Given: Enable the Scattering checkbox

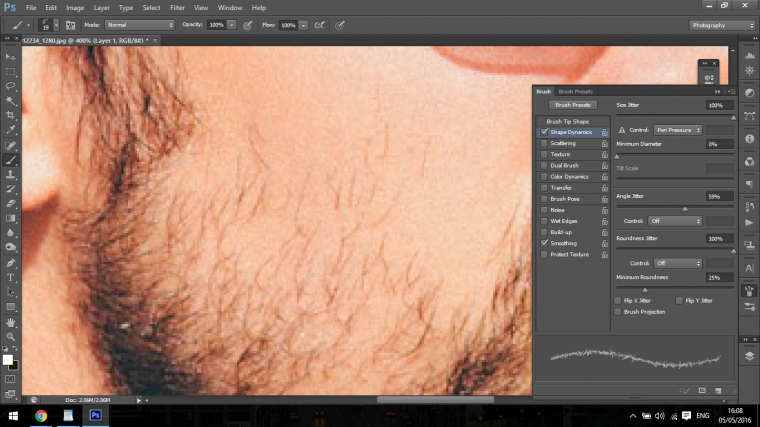Looking at the screenshot, I should [544, 143].
